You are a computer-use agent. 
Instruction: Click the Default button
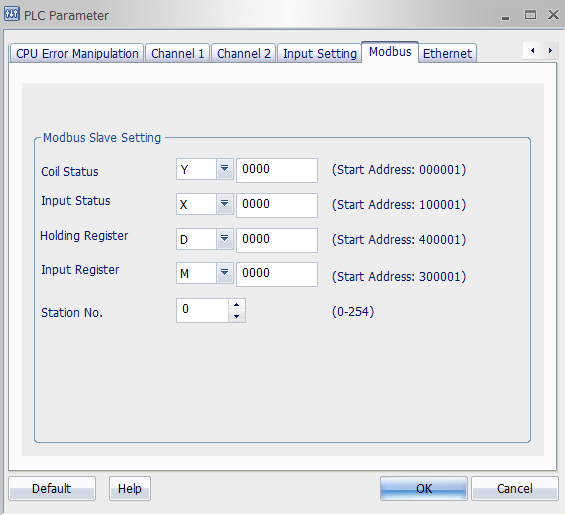click(52, 489)
